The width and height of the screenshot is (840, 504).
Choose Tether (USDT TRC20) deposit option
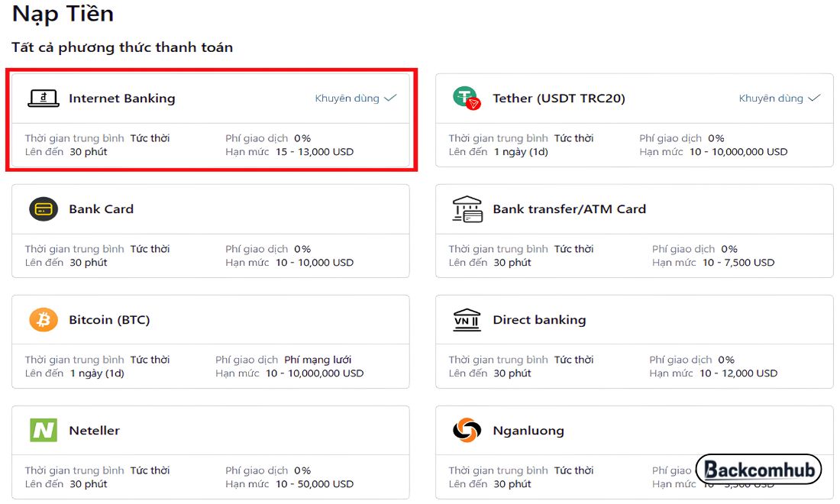click(x=635, y=120)
